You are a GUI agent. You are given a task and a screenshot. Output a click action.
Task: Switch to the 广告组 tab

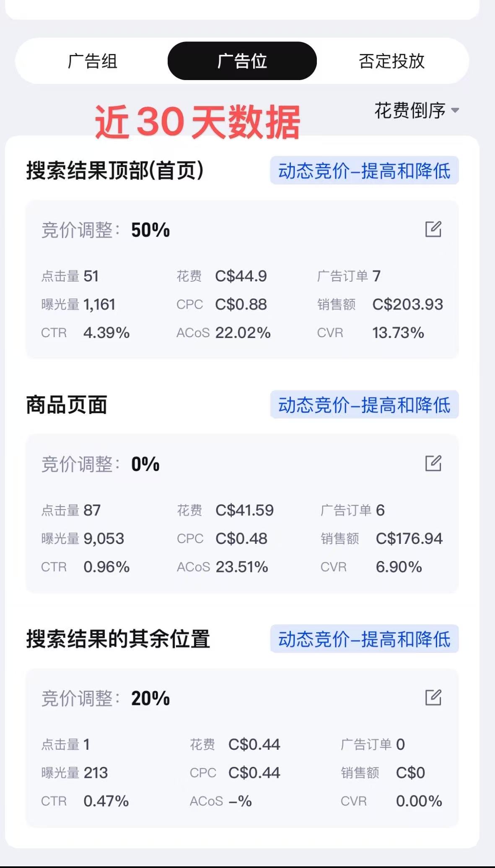92,61
